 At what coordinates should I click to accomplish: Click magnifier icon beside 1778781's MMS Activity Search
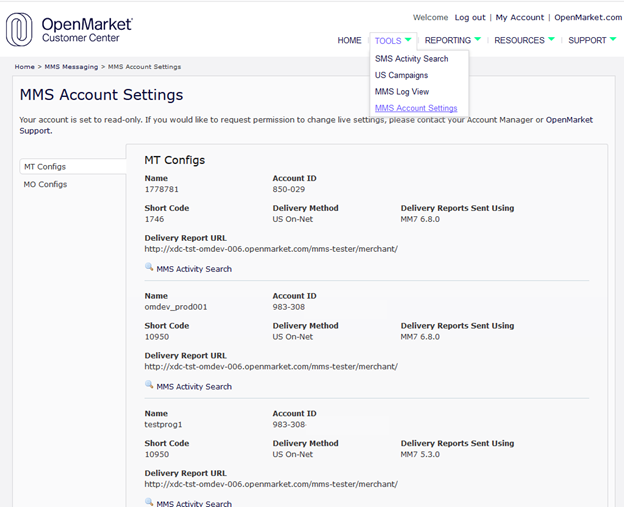click(x=149, y=267)
